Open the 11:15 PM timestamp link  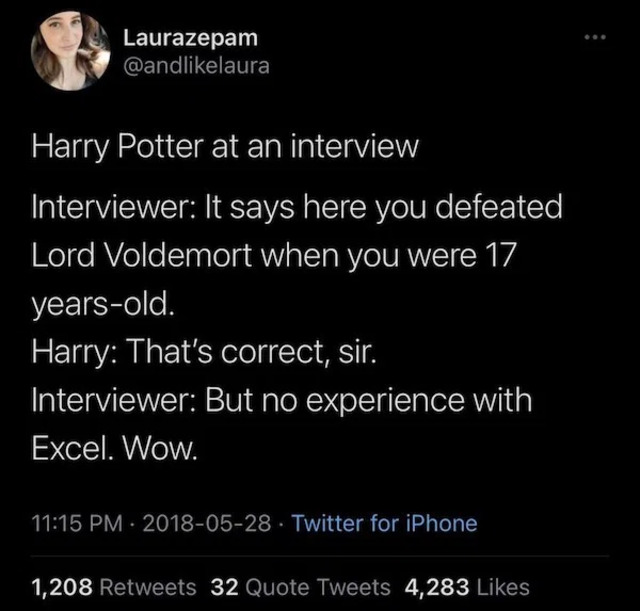pos(76,522)
